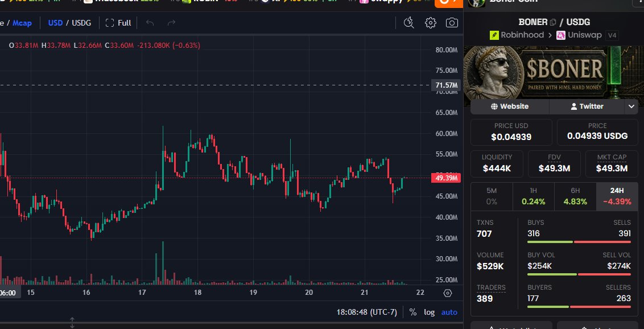Click the Uniswap name link
644x329 pixels.
[x=585, y=35]
